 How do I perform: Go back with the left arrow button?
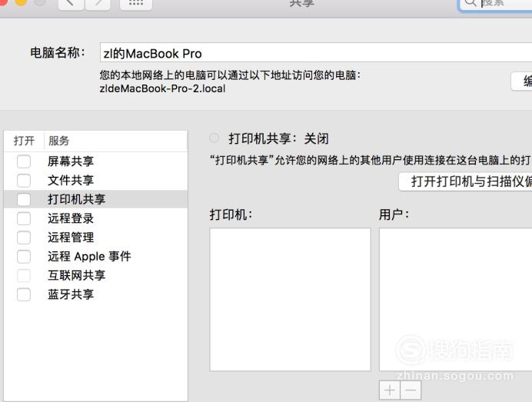click(x=71, y=4)
